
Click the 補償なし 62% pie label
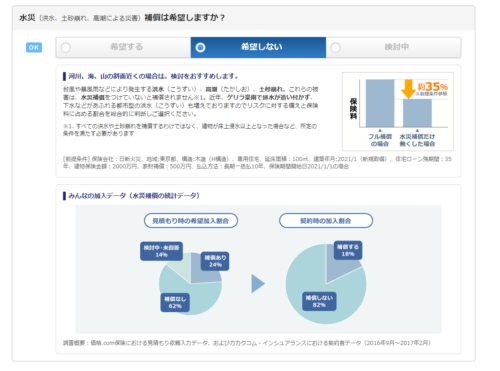[x=175, y=302]
